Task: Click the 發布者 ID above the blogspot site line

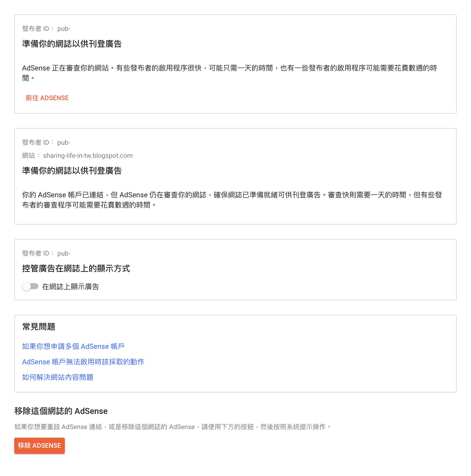Action: click(x=46, y=143)
